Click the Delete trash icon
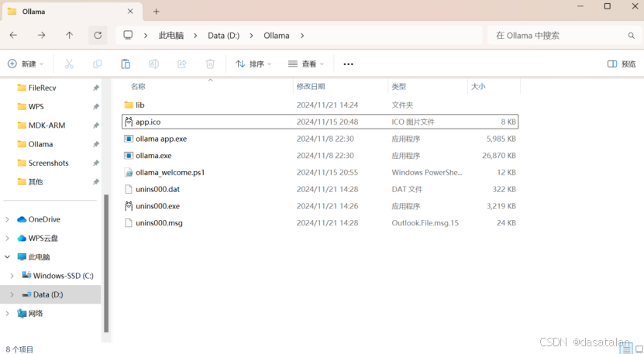The width and height of the screenshot is (644, 354). pyautogui.click(x=210, y=64)
